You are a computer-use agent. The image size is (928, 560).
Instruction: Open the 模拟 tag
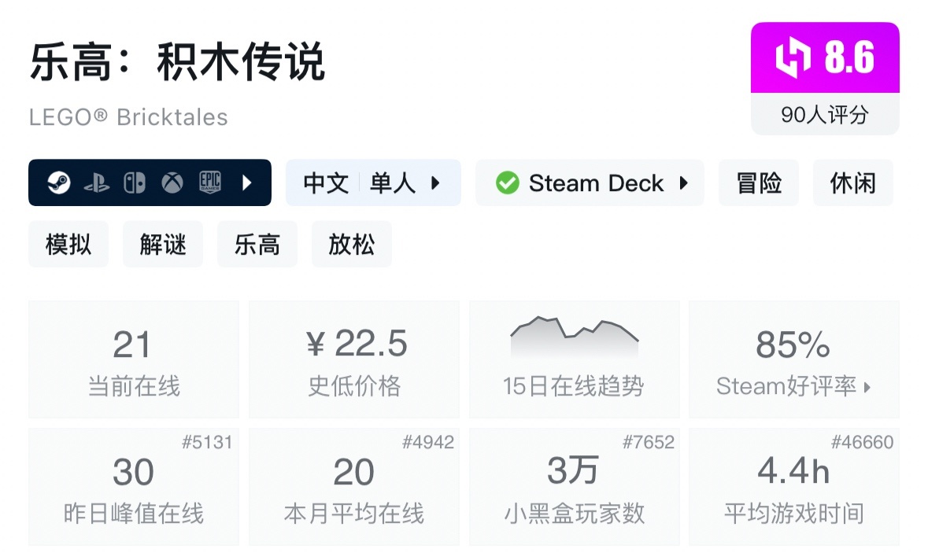[x=68, y=245]
